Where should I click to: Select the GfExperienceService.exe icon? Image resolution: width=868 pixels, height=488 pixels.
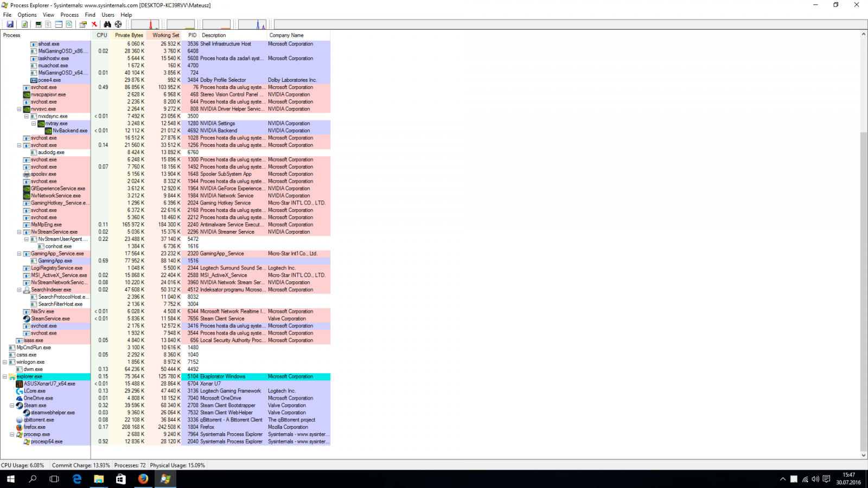pos(27,189)
